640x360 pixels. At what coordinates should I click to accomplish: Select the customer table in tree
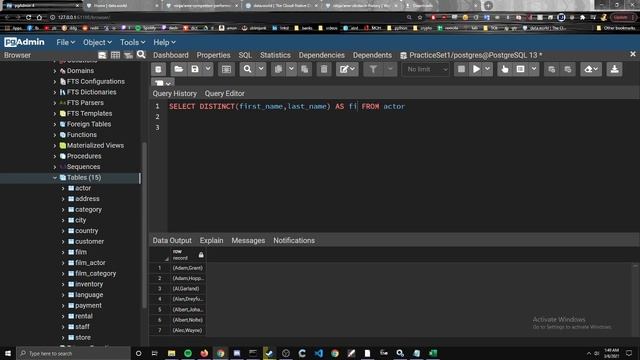tap(89, 242)
